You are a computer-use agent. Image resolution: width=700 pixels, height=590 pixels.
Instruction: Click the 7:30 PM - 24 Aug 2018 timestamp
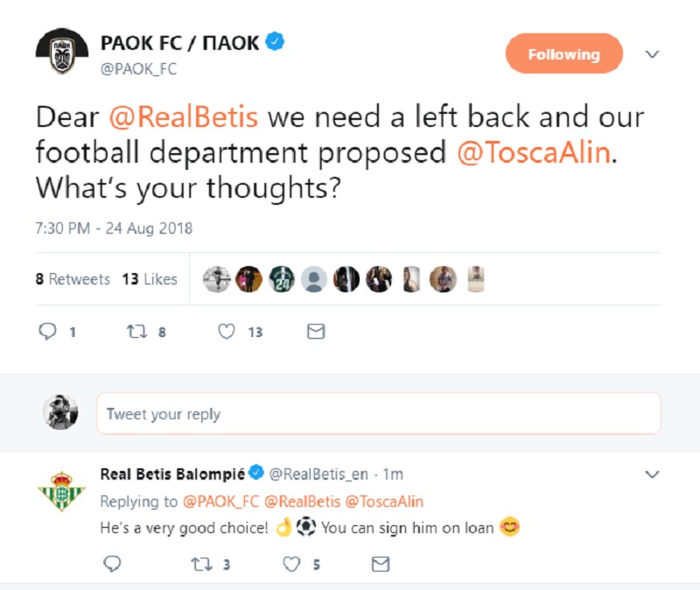114,228
